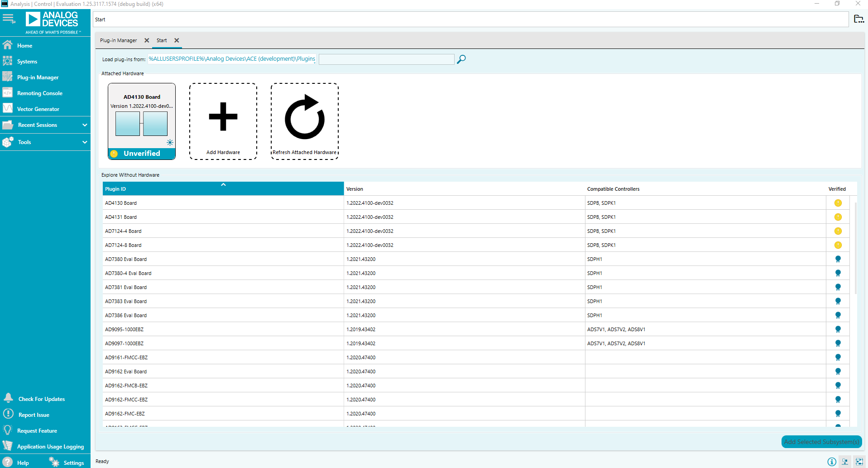Open Settings gear icon
This screenshot has width=868, height=468.
tap(54, 462)
